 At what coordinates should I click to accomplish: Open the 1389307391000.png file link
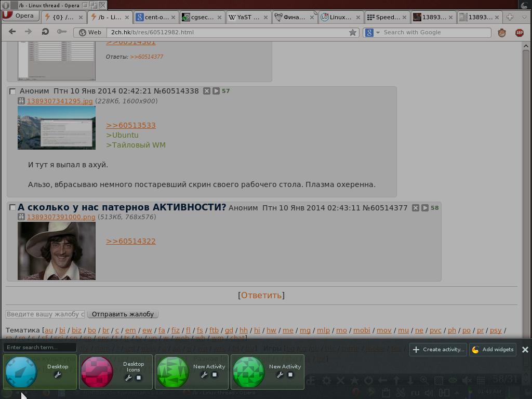click(61, 217)
